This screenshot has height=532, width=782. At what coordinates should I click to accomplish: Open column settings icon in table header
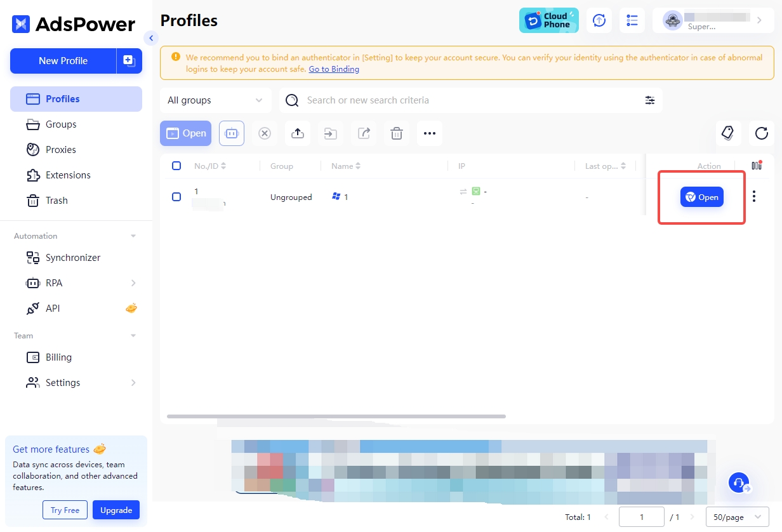coord(757,166)
